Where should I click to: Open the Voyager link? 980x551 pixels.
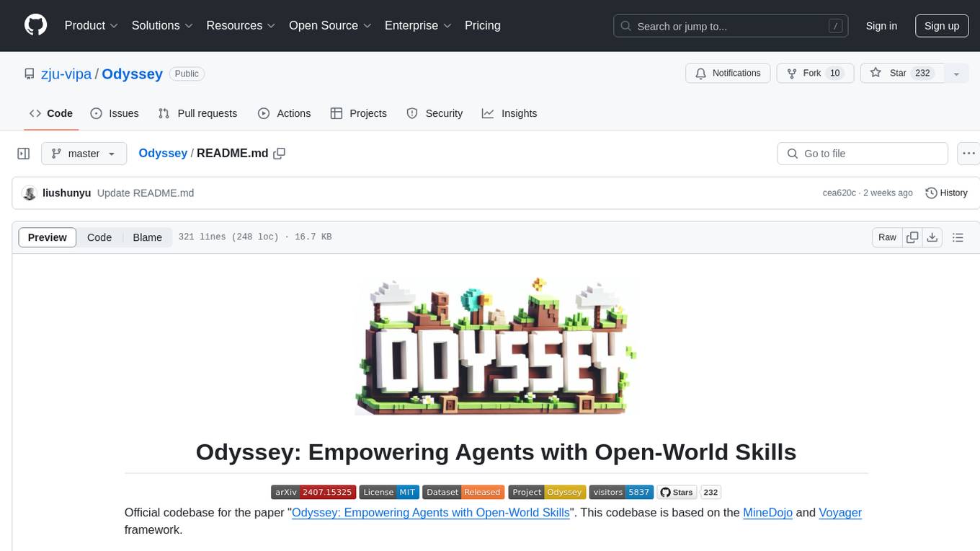point(840,513)
